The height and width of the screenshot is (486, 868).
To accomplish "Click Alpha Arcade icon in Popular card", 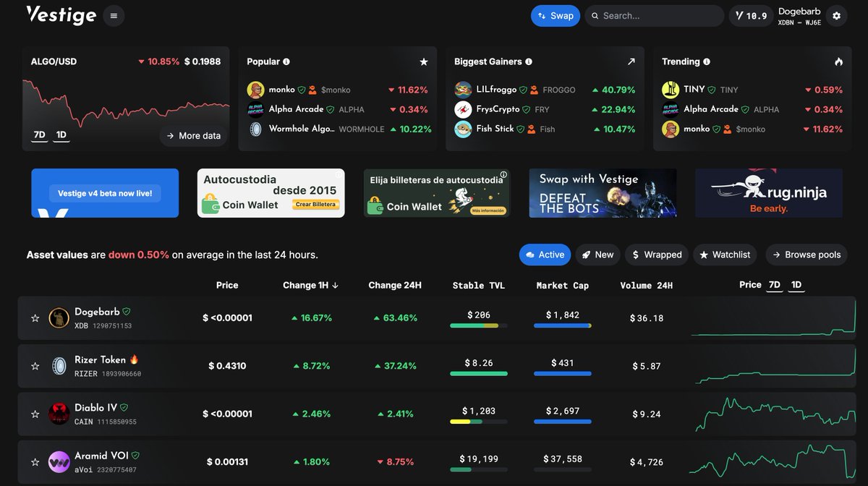I will pos(255,109).
